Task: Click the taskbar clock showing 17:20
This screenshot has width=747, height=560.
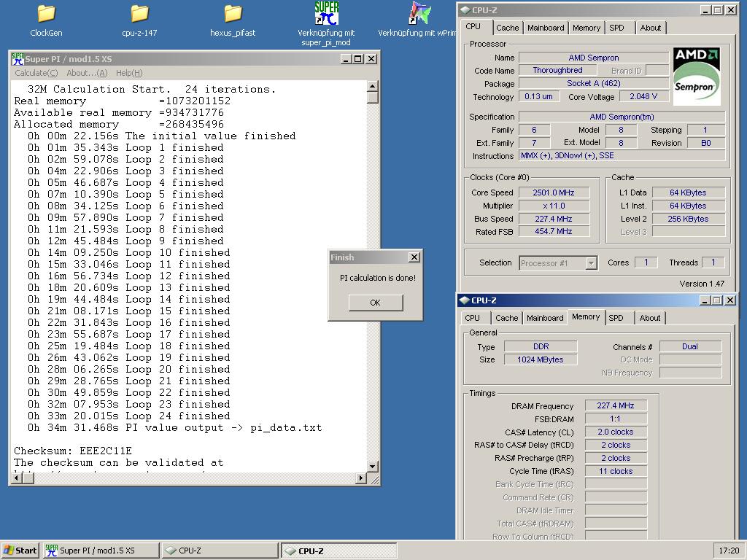Action: tap(729, 551)
